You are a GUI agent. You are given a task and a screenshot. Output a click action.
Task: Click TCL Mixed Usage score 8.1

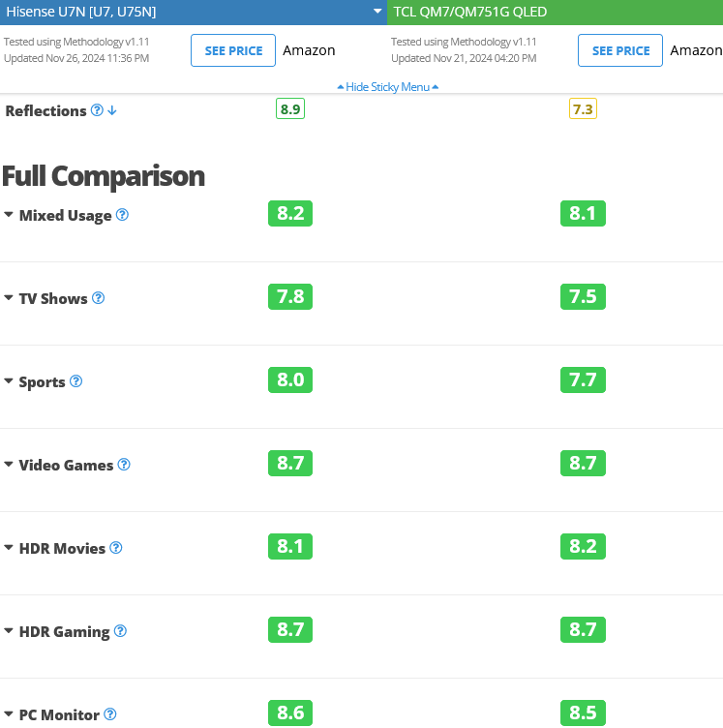(583, 214)
